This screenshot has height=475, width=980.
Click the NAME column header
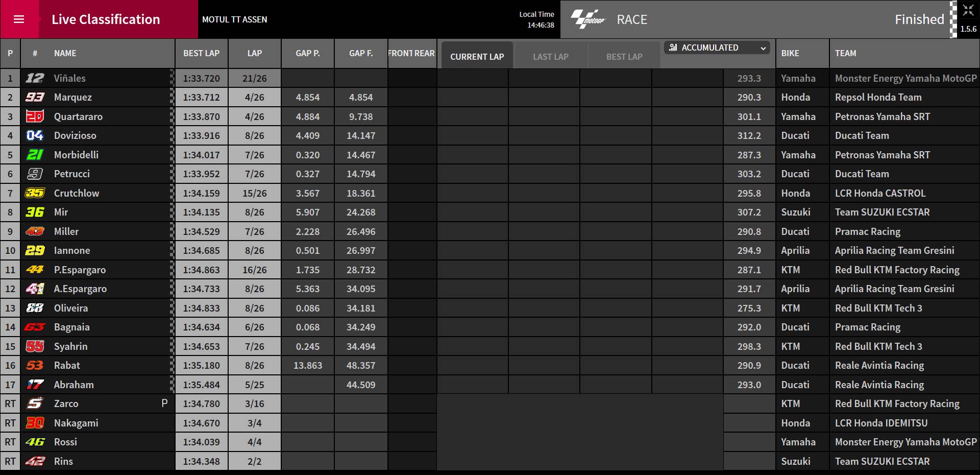point(65,53)
